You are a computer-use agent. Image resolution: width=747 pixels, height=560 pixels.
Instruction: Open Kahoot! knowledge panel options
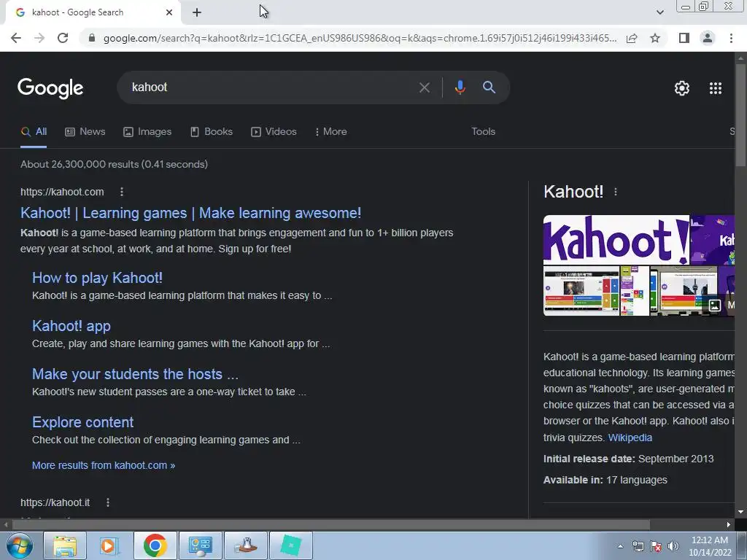616,192
